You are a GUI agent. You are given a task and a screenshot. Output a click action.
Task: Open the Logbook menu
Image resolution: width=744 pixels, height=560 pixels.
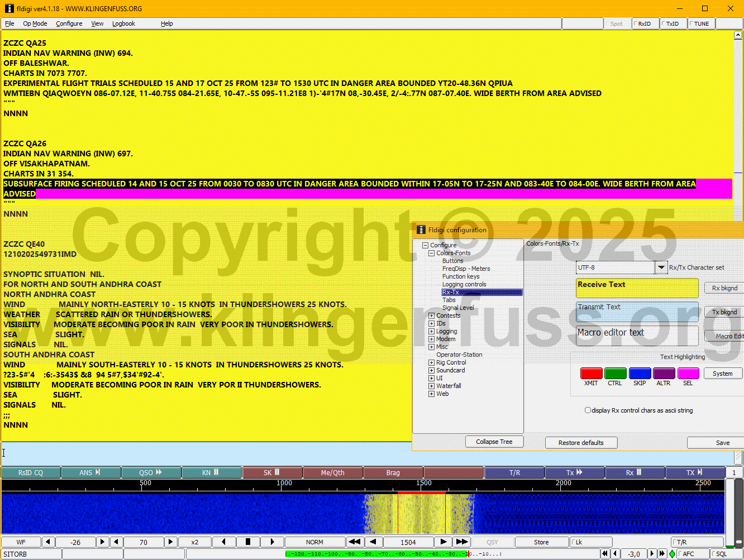[x=123, y=23]
